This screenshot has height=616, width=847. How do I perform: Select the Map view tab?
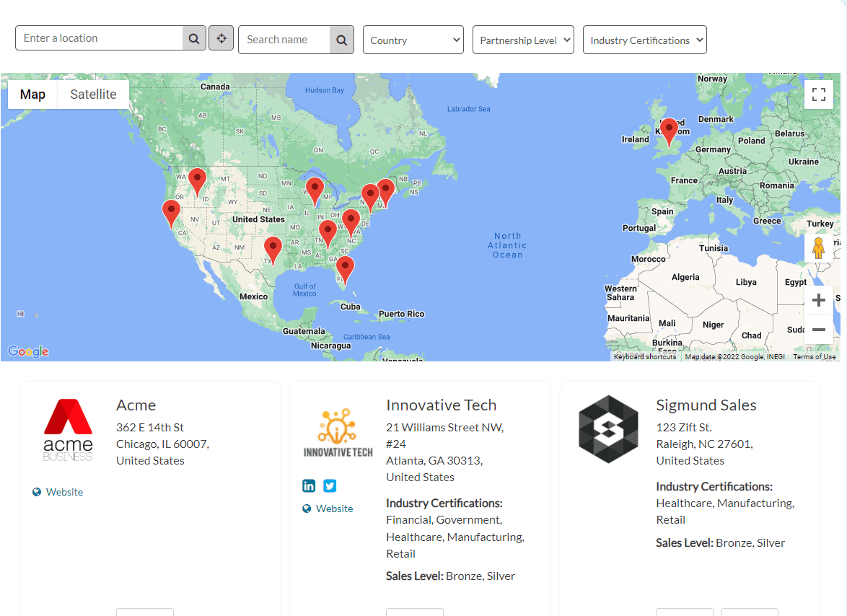coord(32,94)
